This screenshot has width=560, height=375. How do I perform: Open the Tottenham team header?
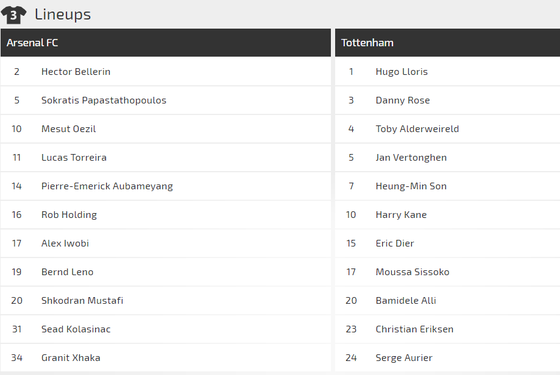pos(448,43)
